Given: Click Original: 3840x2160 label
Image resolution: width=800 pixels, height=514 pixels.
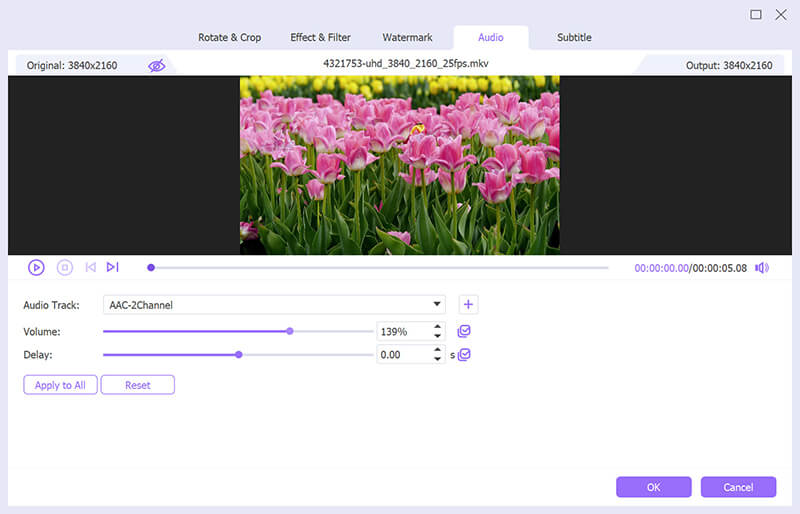Looking at the screenshot, I should [x=72, y=65].
